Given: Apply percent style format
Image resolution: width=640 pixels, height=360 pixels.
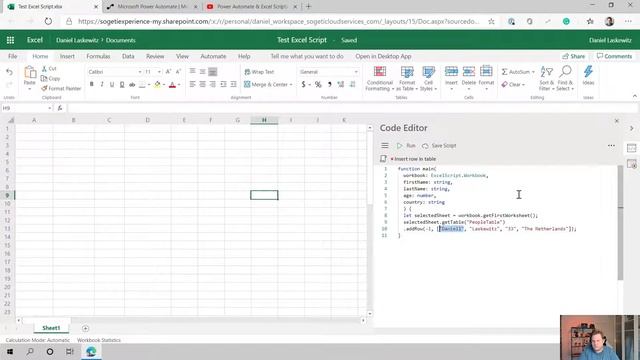Looking at the screenshot, I should coord(318,84).
